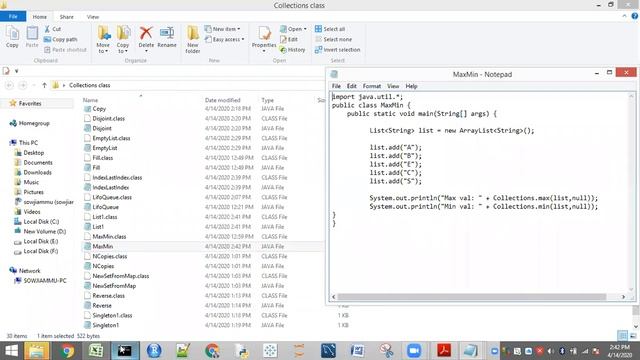Switch to details view button in status bar
This screenshot has width=640, height=360.
pyautogui.click(x=622, y=336)
